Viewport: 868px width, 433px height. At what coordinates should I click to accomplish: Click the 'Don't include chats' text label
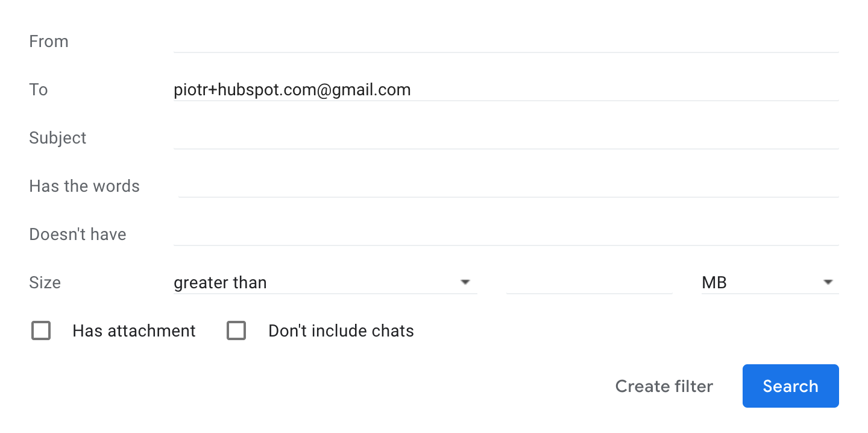(341, 331)
